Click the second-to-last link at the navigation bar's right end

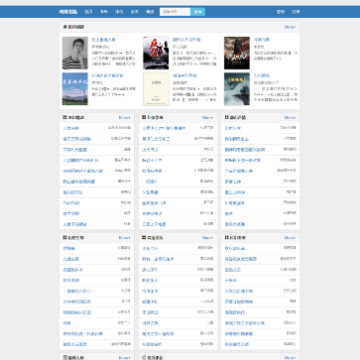click(281, 12)
